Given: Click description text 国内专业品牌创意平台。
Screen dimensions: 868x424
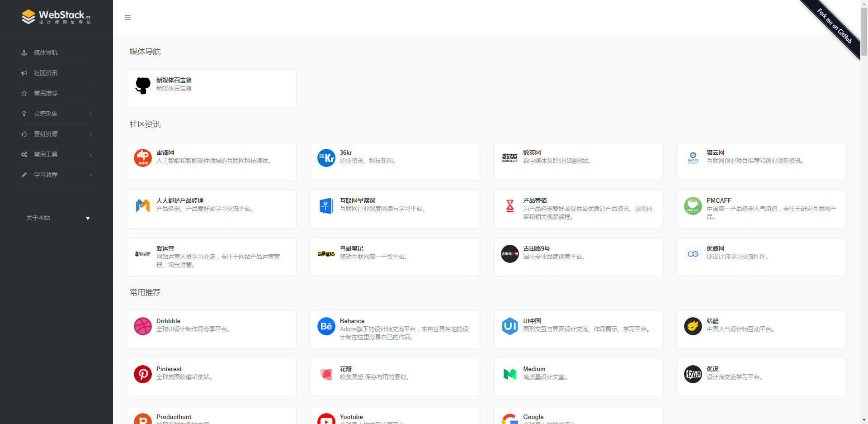Looking at the screenshot, I should 555,257.
